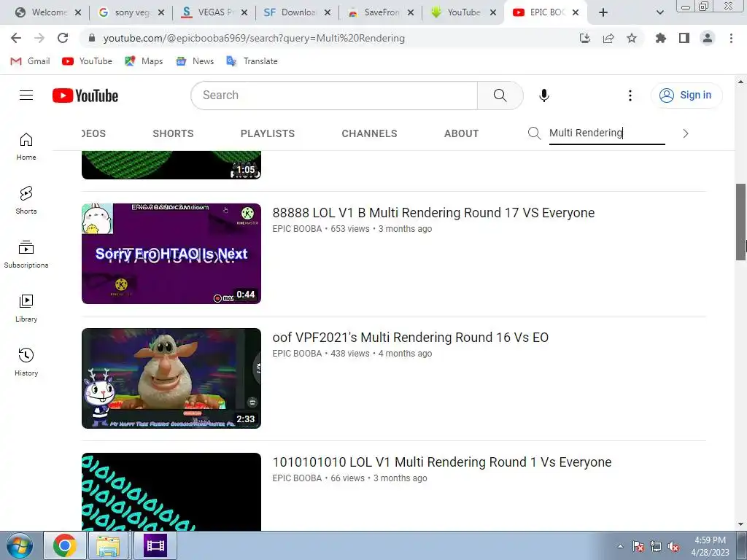The width and height of the screenshot is (747, 560).
Task: Click the Sign in button
Action: point(686,96)
